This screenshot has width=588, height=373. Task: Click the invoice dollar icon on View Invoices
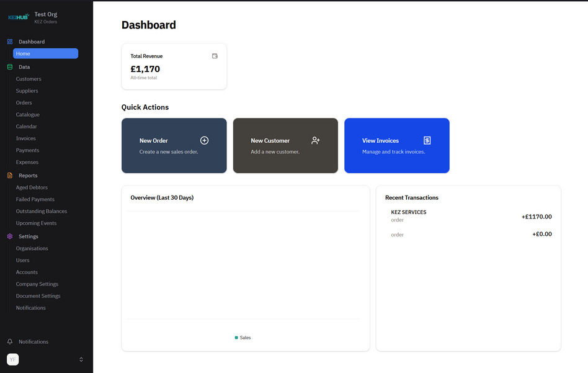tap(427, 141)
